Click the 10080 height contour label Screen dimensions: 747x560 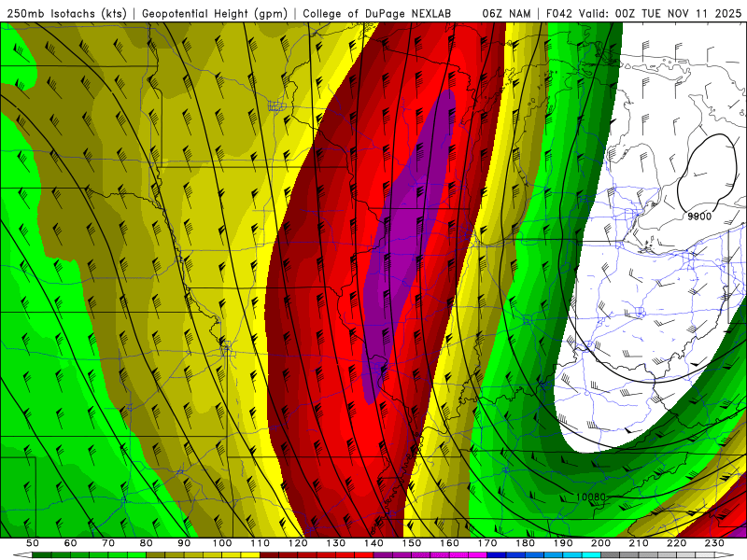pos(591,497)
